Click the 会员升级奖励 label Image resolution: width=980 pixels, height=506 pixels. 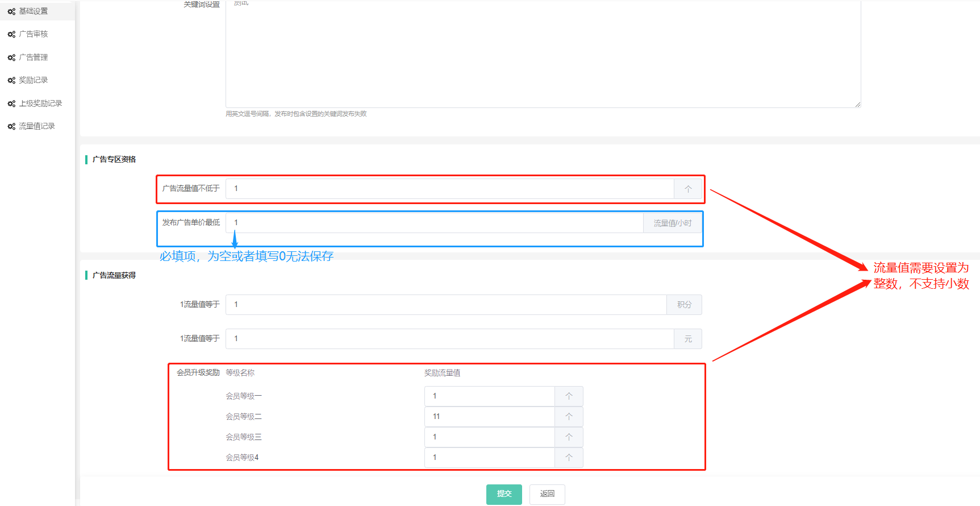(x=198, y=373)
